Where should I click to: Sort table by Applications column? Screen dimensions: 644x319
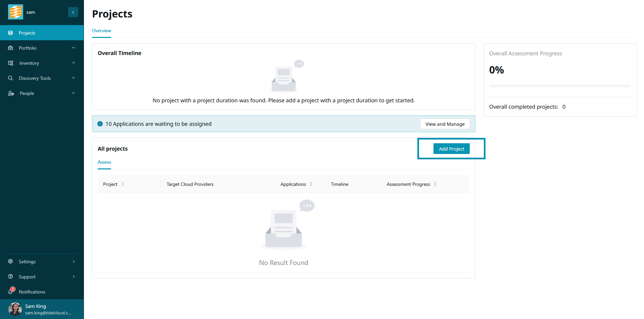tap(311, 184)
